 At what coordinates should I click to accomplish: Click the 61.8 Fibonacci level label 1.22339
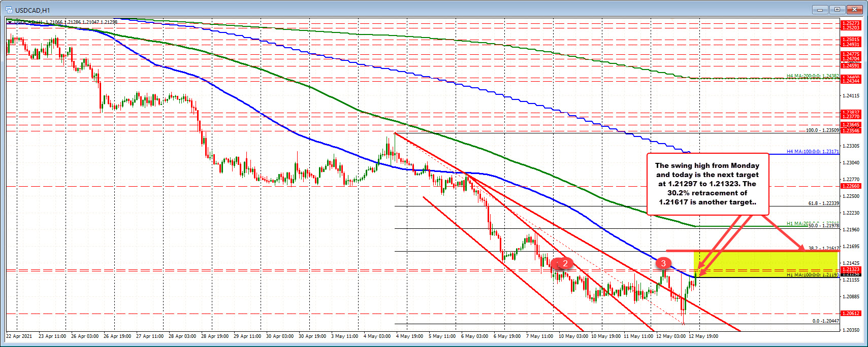823,203
